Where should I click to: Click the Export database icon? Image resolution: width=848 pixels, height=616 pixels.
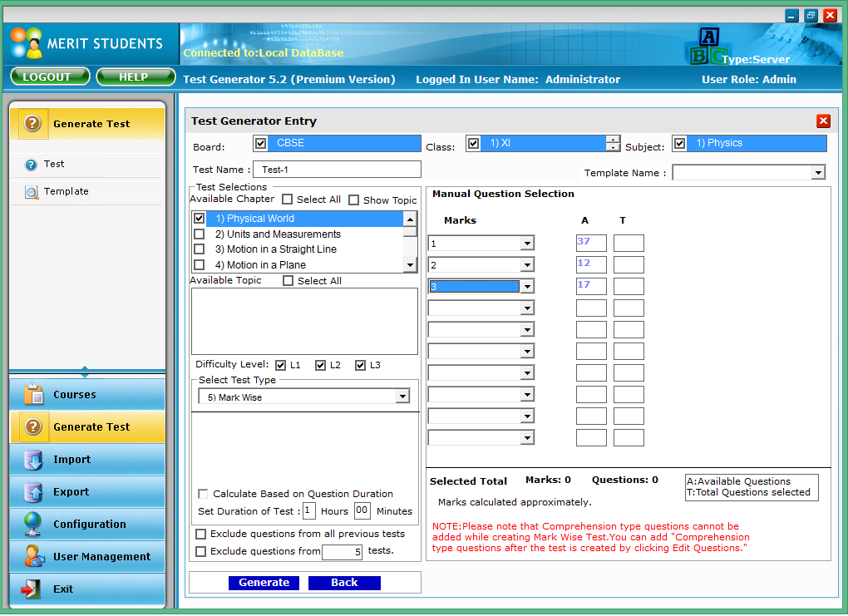coord(33,491)
